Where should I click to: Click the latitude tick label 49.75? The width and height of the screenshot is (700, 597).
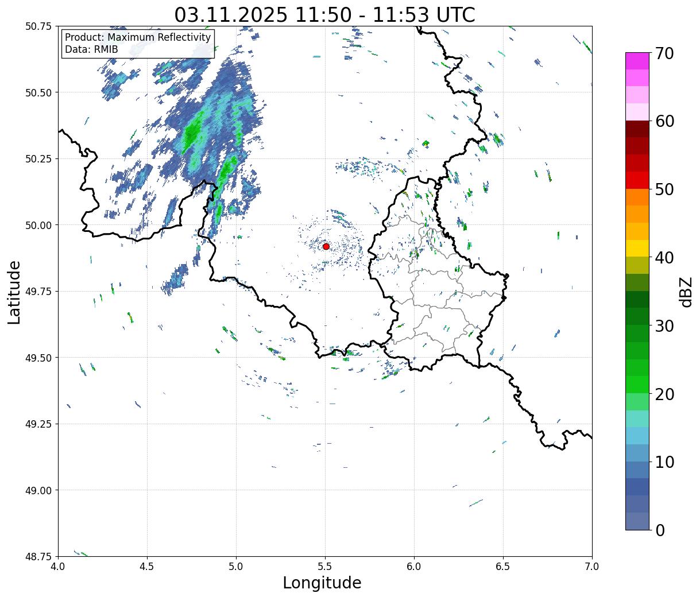(x=38, y=292)
